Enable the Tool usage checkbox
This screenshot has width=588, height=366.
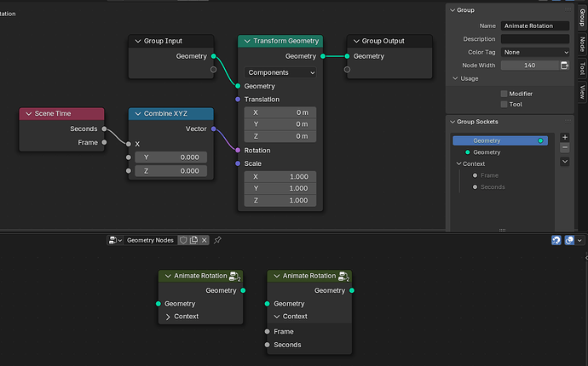pos(504,104)
